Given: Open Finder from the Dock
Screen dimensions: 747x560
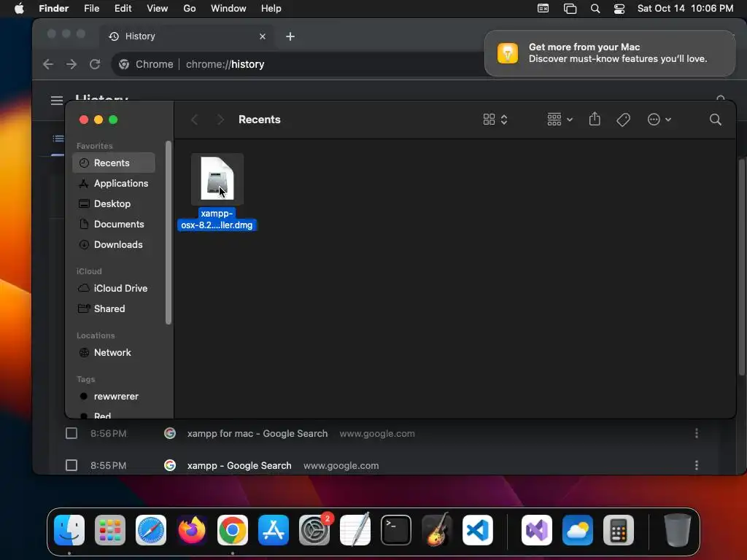Looking at the screenshot, I should 69,530.
